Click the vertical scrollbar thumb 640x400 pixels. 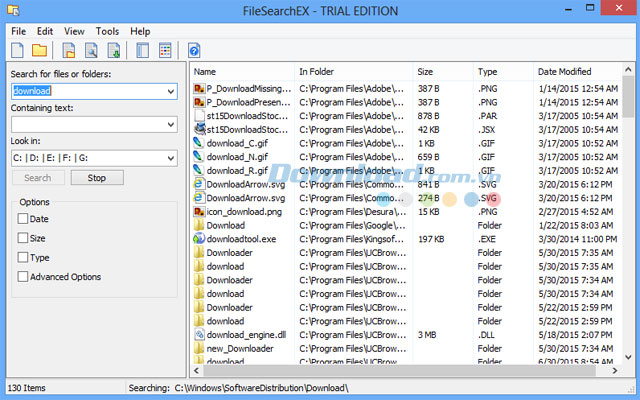click(x=628, y=97)
